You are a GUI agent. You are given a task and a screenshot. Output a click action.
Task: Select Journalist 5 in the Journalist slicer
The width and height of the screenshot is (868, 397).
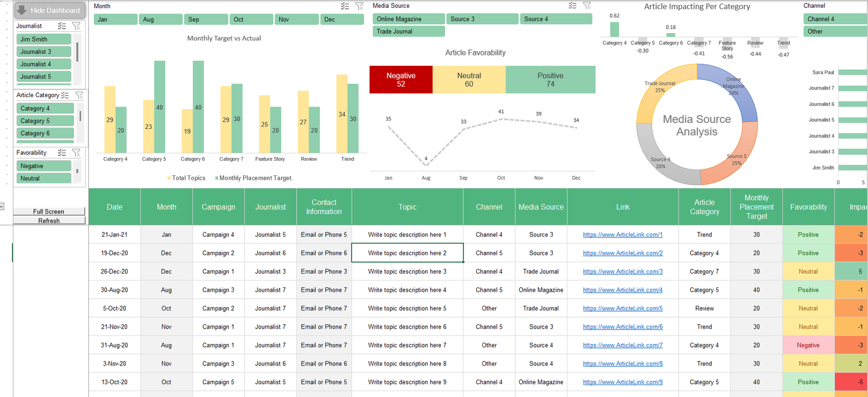(x=44, y=77)
